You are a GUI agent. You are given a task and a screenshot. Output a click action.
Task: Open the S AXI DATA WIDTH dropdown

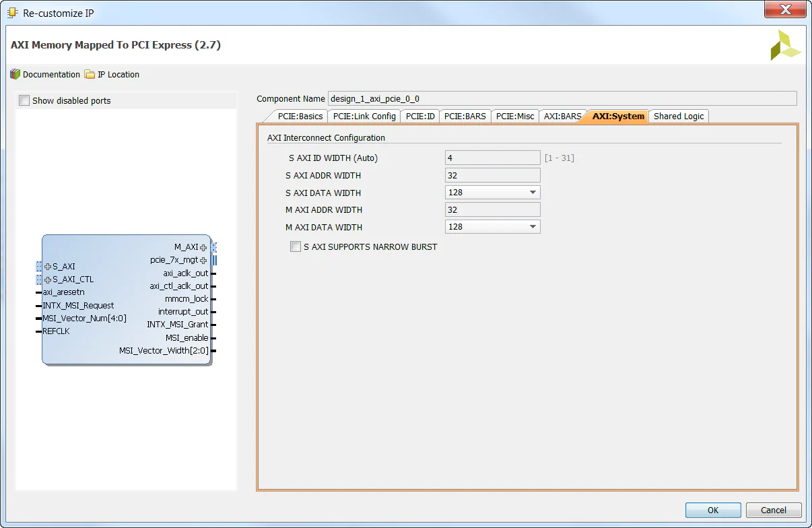coord(533,192)
